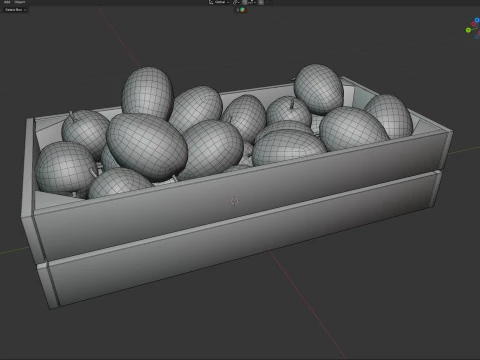The width and height of the screenshot is (480, 360).
Task: Click the green Y axis gizmo ball
Action: tap(468, 30)
